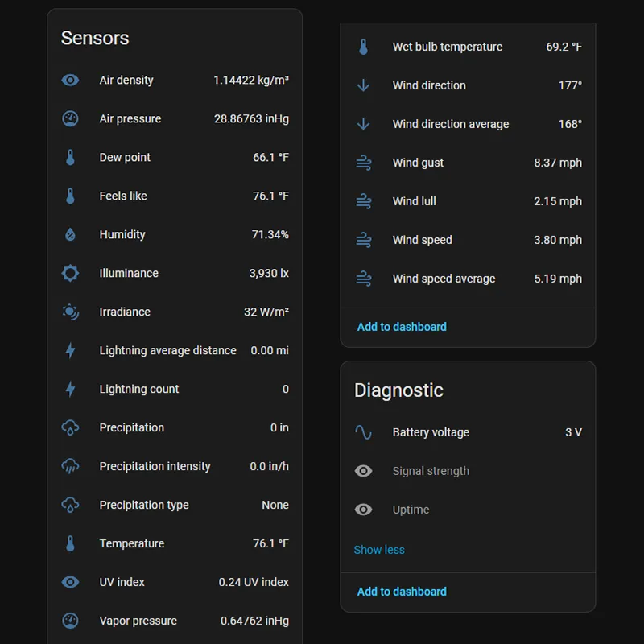Click the Precipitation type value None
Viewport: 644px width, 644px height.
pos(275,505)
